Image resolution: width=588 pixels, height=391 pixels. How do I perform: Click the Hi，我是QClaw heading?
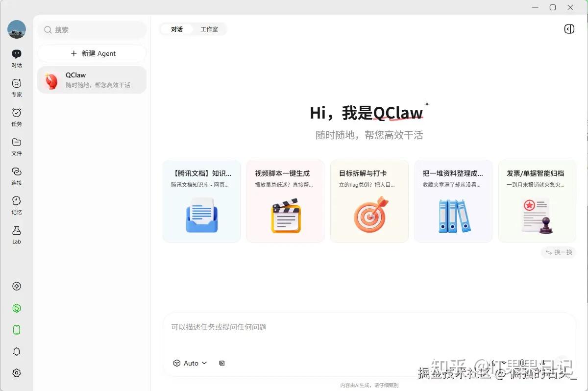[x=367, y=113]
